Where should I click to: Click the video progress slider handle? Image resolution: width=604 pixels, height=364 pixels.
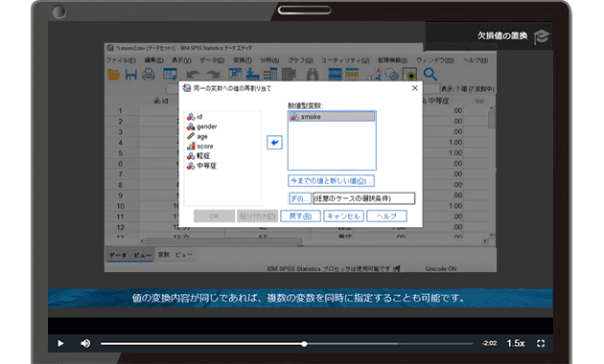click(x=304, y=344)
